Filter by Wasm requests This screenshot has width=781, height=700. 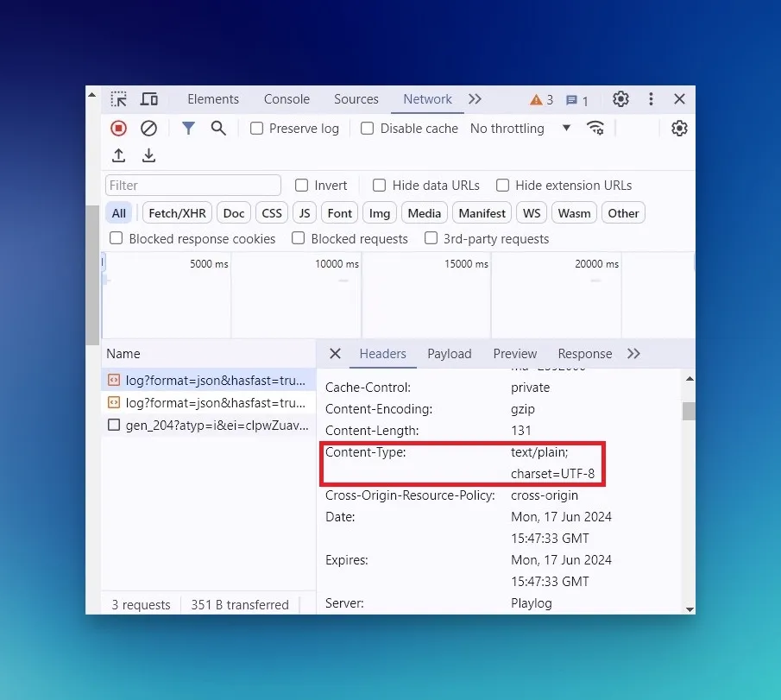coord(574,213)
